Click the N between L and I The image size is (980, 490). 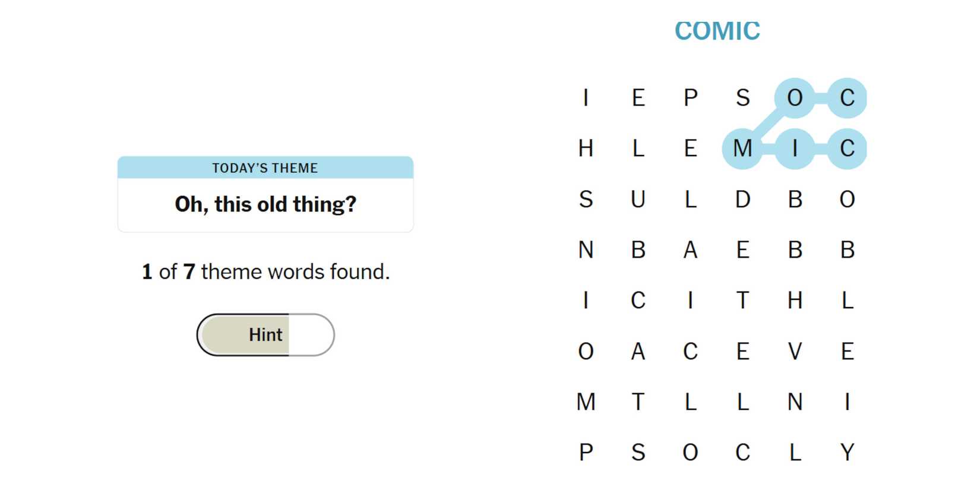[795, 402]
